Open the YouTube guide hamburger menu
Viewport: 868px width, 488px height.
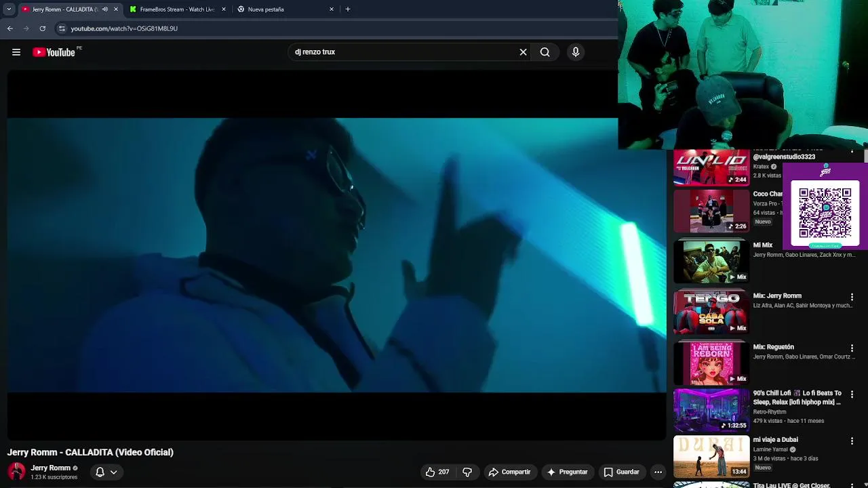(16, 52)
